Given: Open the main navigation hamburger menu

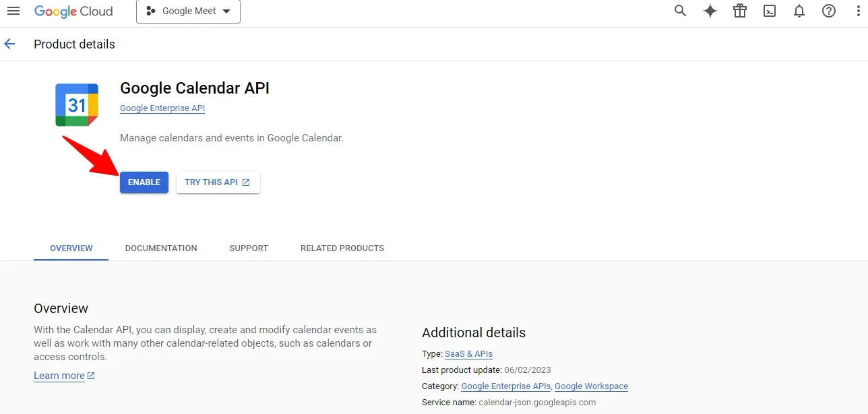Looking at the screenshot, I should point(13,11).
